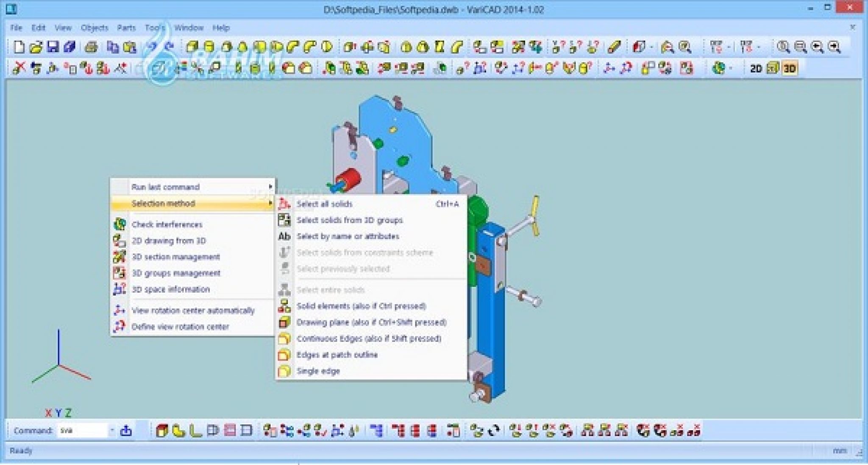Image resolution: width=868 pixels, height=465 pixels.
Task: Open dropdown next to shading cube icon
Action: point(651,47)
